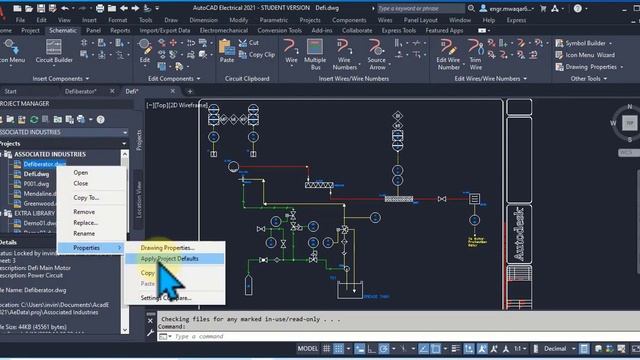Screen dimensions: 640x360
Task: Close the Defi drawing tab
Action: [x=173, y=91]
